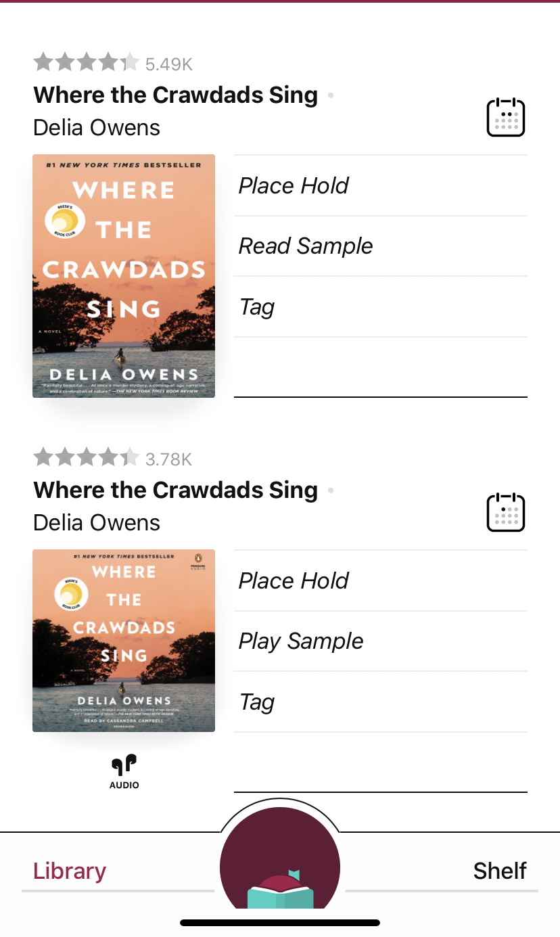Open the audiobook title Where the Crawdads Sing
This screenshot has width=560, height=937.
coord(175,490)
